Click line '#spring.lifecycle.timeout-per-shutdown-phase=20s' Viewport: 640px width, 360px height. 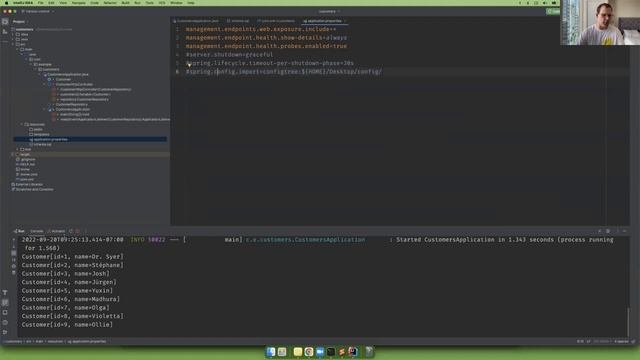pyautogui.click(x=270, y=63)
